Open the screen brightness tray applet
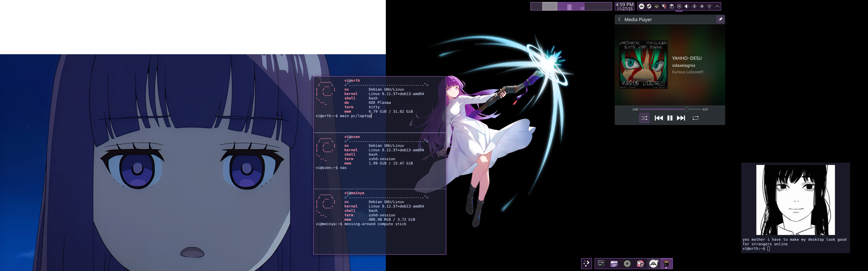This screenshot has height=271, width=868. (702, 6)
